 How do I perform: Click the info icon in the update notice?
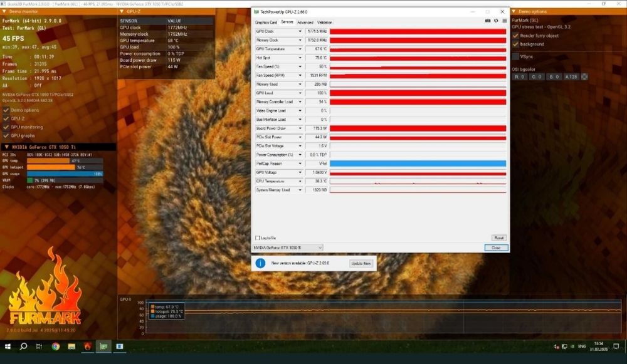click(x=260, y=263)
